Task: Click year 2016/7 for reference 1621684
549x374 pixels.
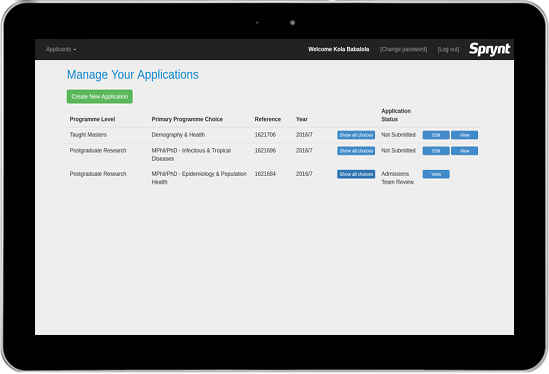Action: tap(304, 174)
